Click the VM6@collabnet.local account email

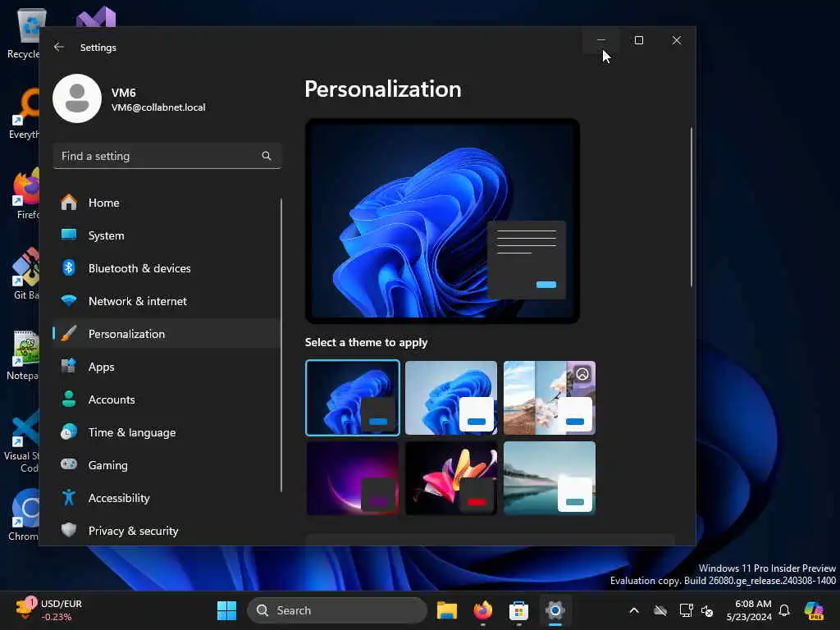coord(158,107)
